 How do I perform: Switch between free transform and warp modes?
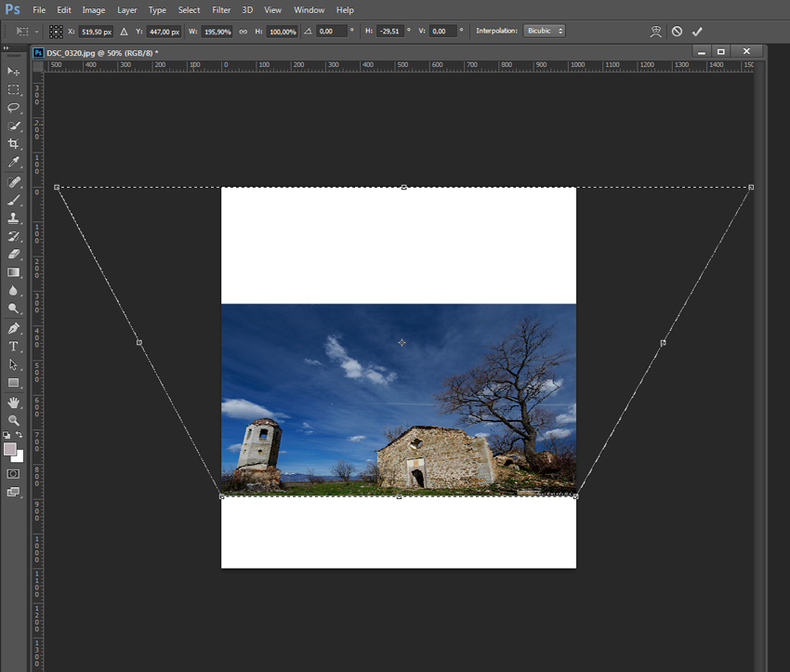click(656, 32)
